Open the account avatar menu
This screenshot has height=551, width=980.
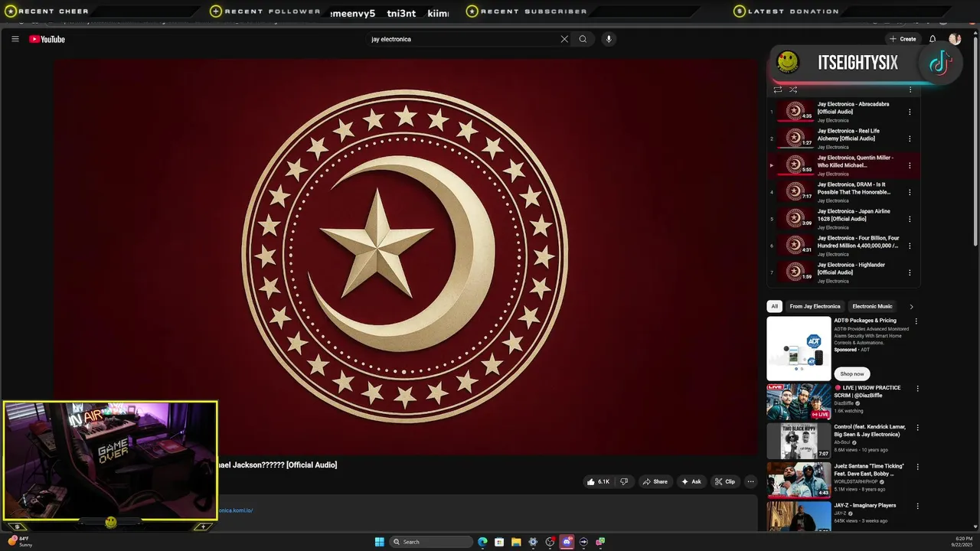click(x=955, y=39)
